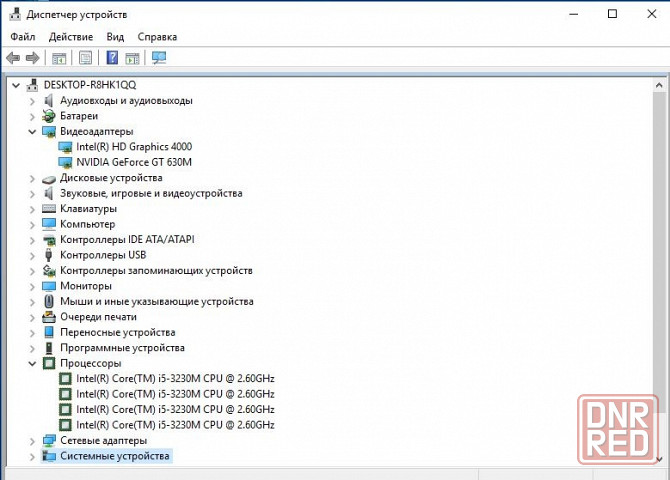Close the Диспетчер устройств window
Screen dimensions: 670x480
pyautogui.click(x=652, y=14)
